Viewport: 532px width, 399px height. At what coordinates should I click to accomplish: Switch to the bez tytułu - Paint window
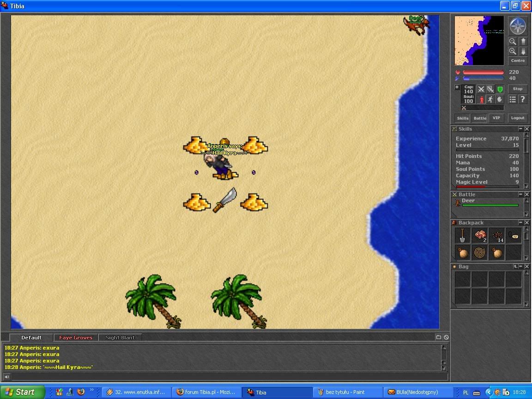click(x=347, y=392)
